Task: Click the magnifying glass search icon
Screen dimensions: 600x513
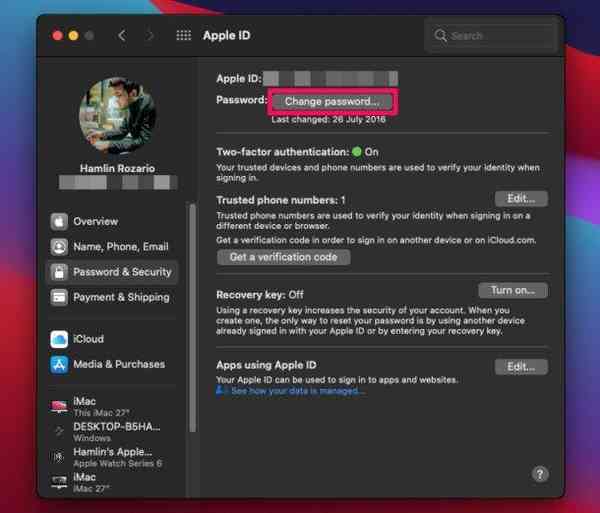Action: pos(440,36)
